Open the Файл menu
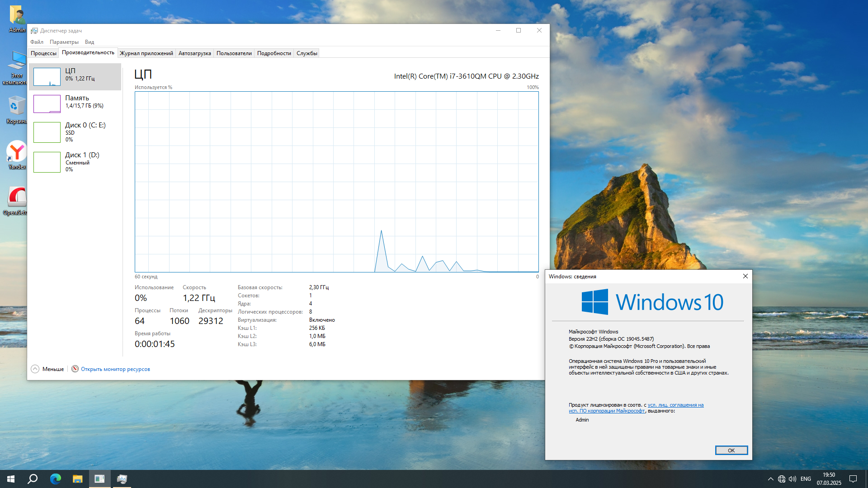 (37, 42)
